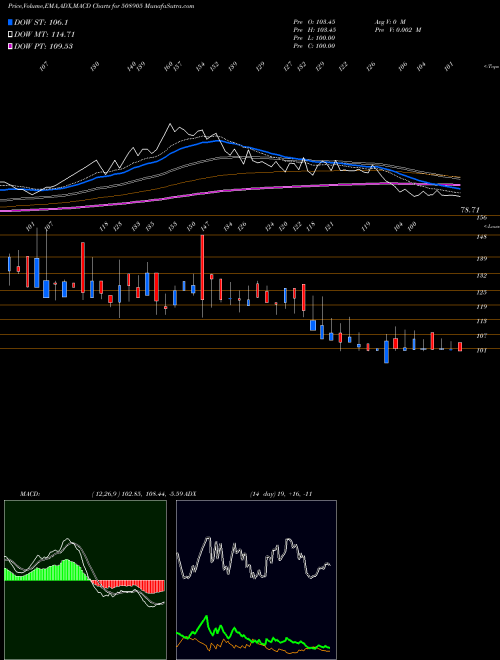Click the 132 price axis label
Screen dimensions: 500x660
482,276
